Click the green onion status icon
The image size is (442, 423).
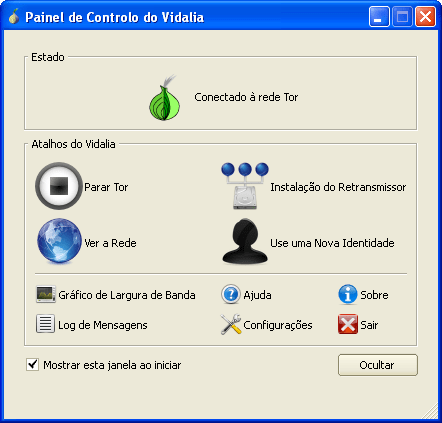(165, 97)
